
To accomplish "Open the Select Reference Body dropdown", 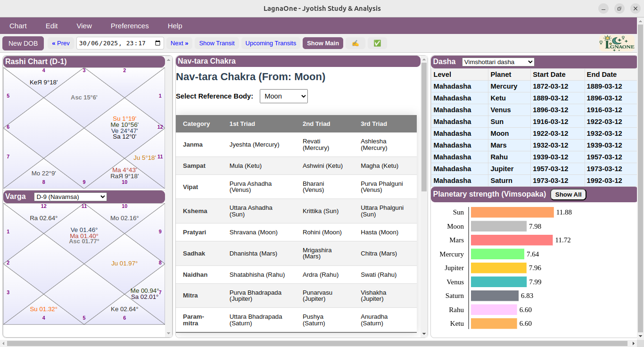I will (x=284, y=96).
